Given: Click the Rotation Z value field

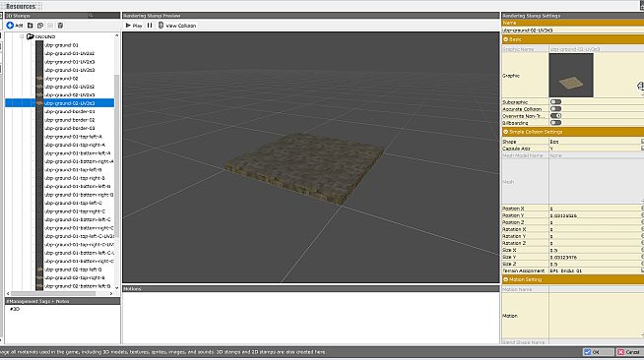Looking at the screenshot, I should click(596, 243).
